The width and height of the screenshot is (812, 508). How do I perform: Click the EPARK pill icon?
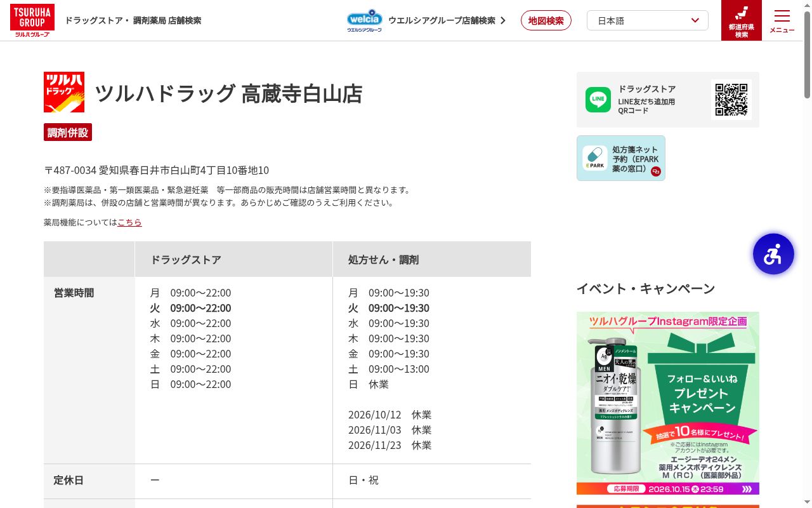[x=596, y=158]
